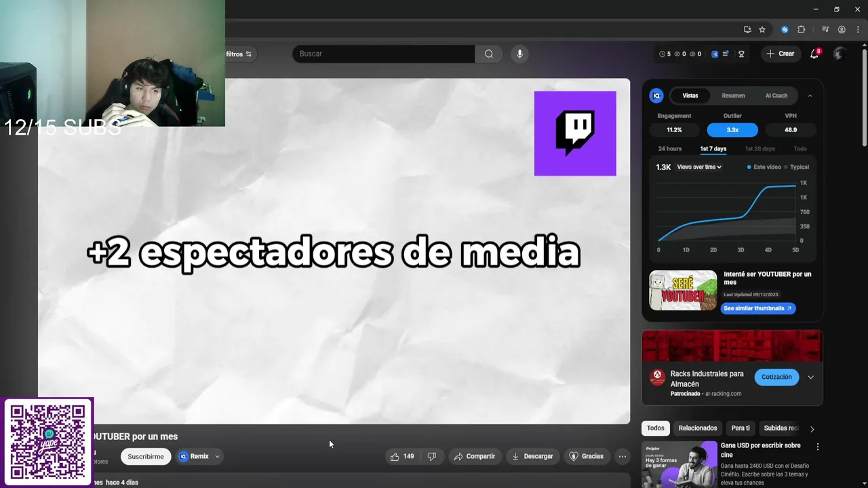Select the 1st 28 days range

tap(759, 148)
